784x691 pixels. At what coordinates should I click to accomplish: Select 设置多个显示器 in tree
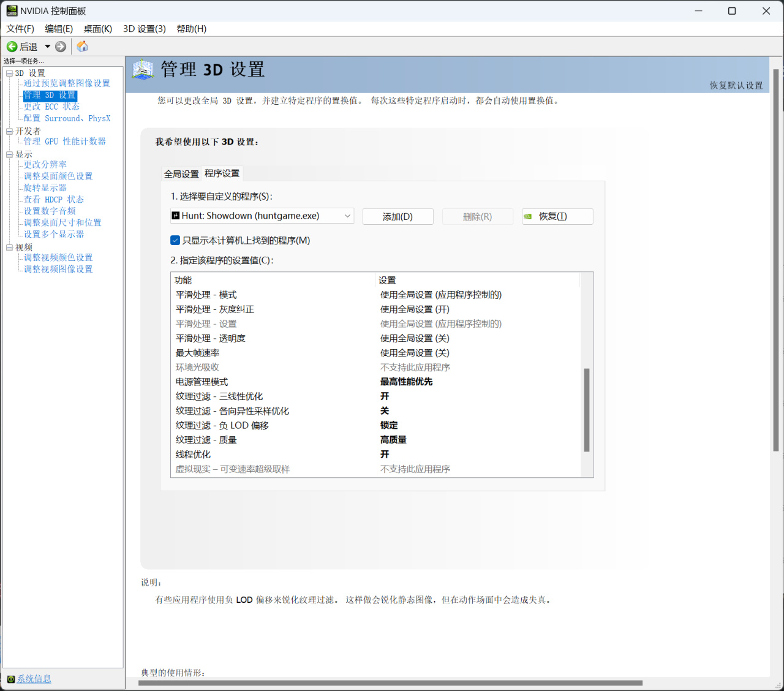[54, 235]
